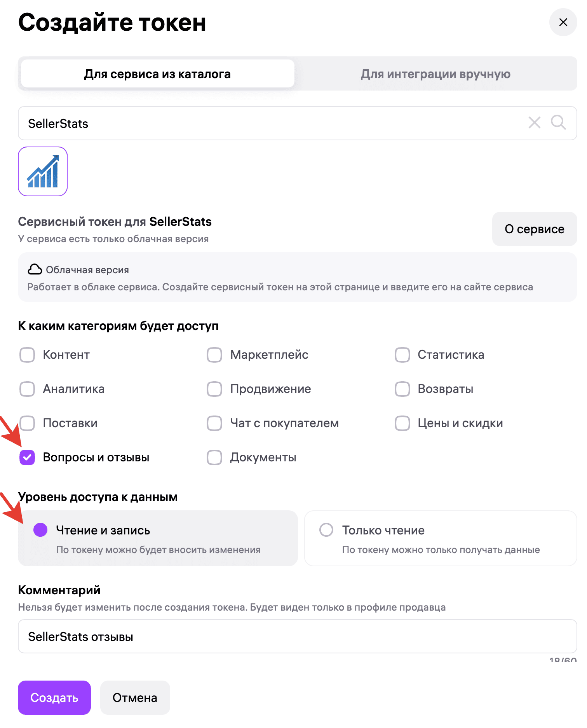
Task: Click the search magnifier icon
Action: pyautogui.click(x=558, y=123)
